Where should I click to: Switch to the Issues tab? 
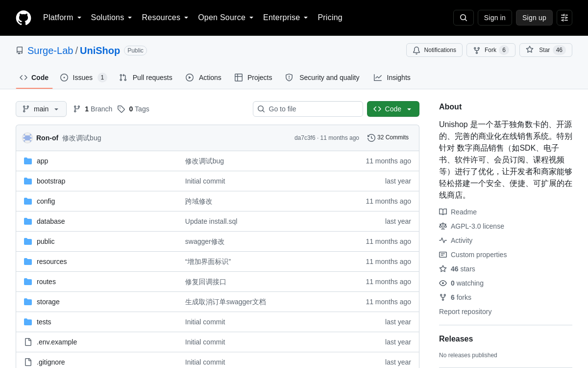point(84,78)
